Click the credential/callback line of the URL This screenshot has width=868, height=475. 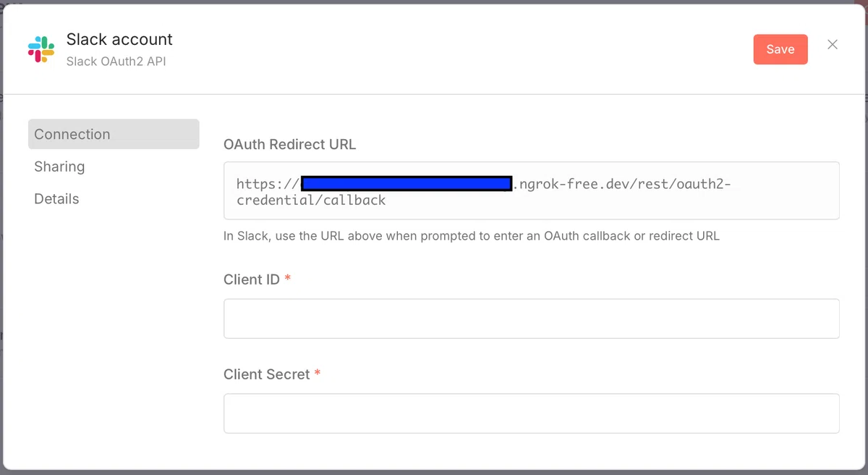click(311, 201)
